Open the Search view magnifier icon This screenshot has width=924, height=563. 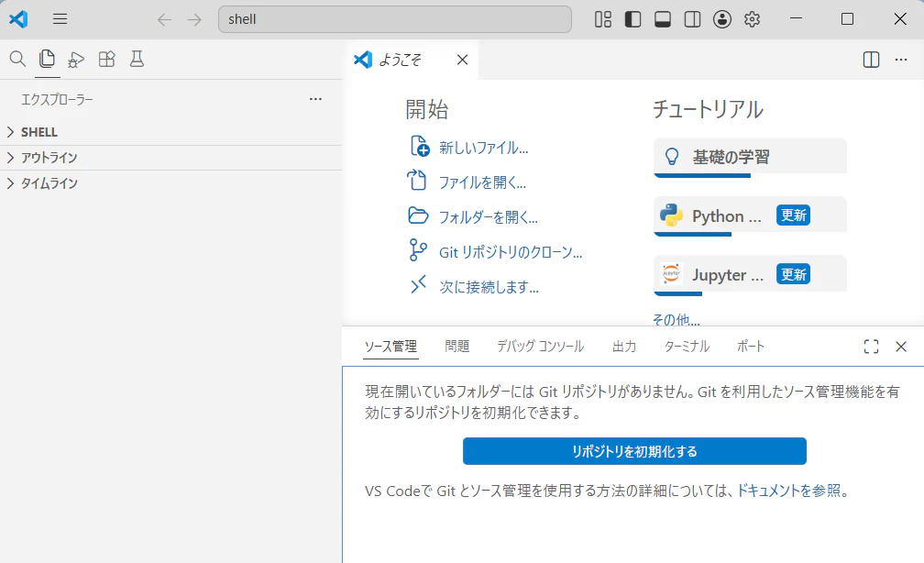click(x=17, y=59)
